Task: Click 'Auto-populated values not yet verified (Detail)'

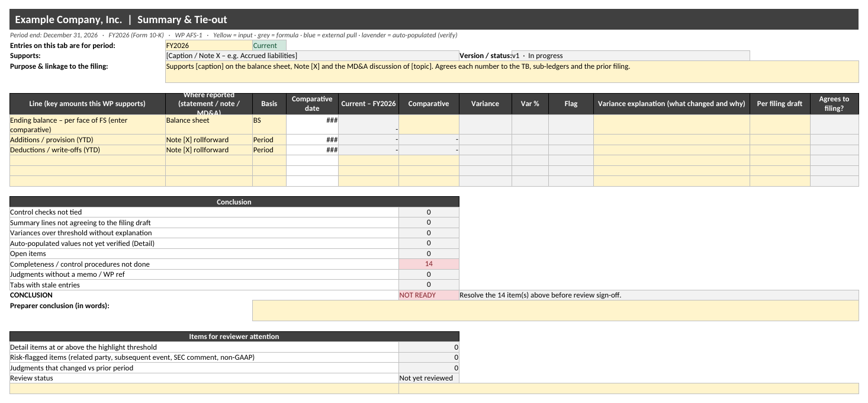Action: click(204, 243)
